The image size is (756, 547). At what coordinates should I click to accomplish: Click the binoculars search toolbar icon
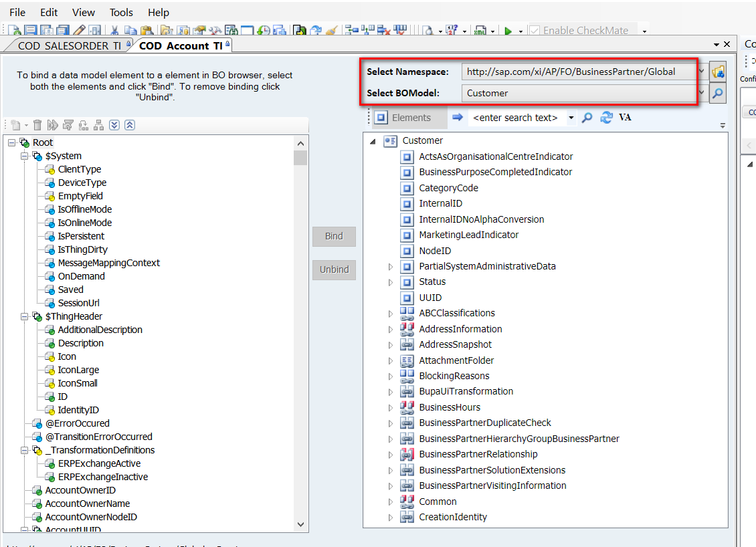click(x=231, y=30)
